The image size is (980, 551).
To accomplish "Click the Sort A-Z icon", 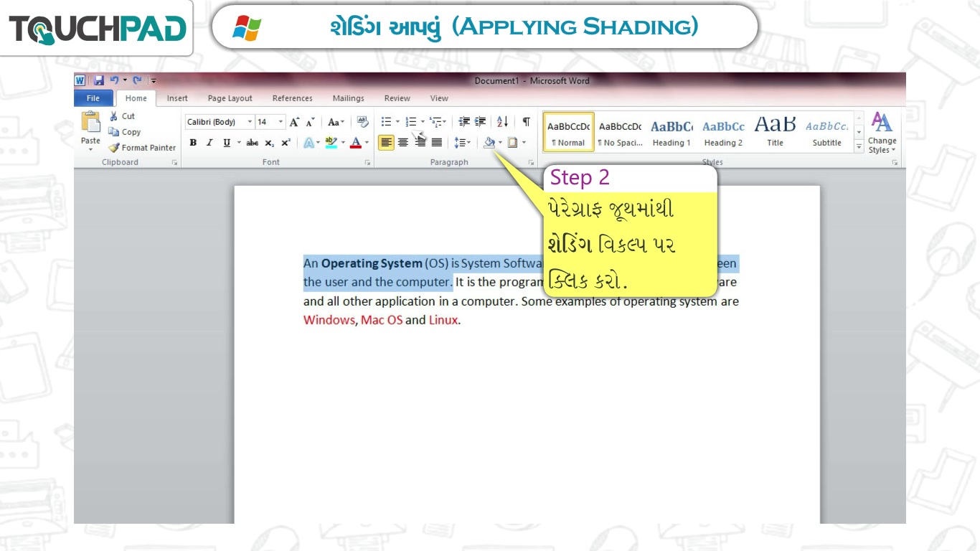I will [502, 122].
